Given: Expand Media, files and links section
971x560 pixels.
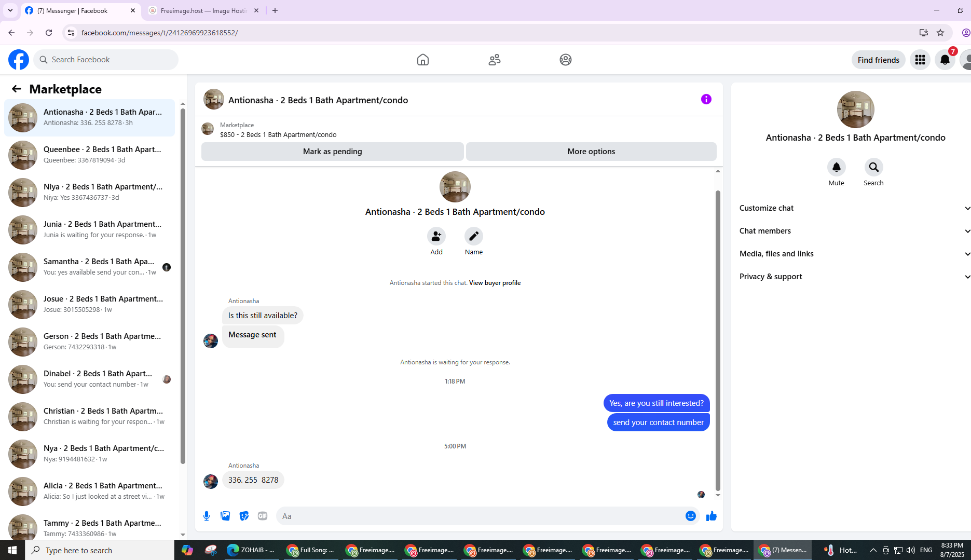Looking at the screenshot, I should 855,254.
